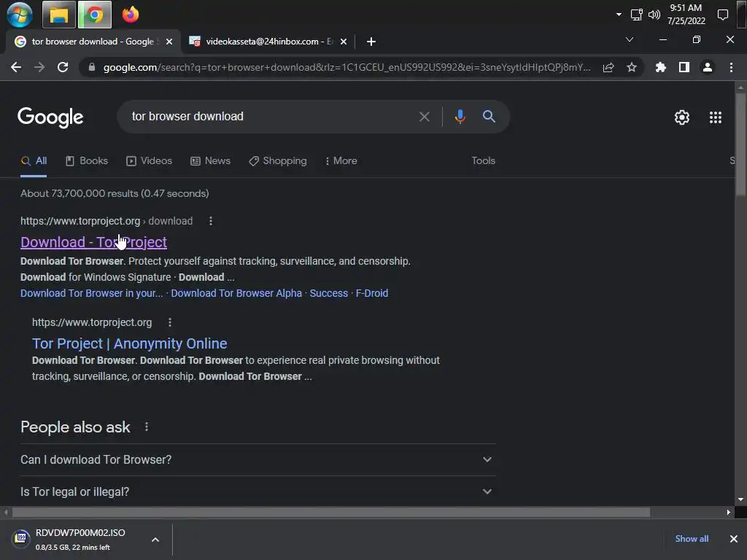
Task: Toggle the Chrome side panel
Action: tap(684, 67)
